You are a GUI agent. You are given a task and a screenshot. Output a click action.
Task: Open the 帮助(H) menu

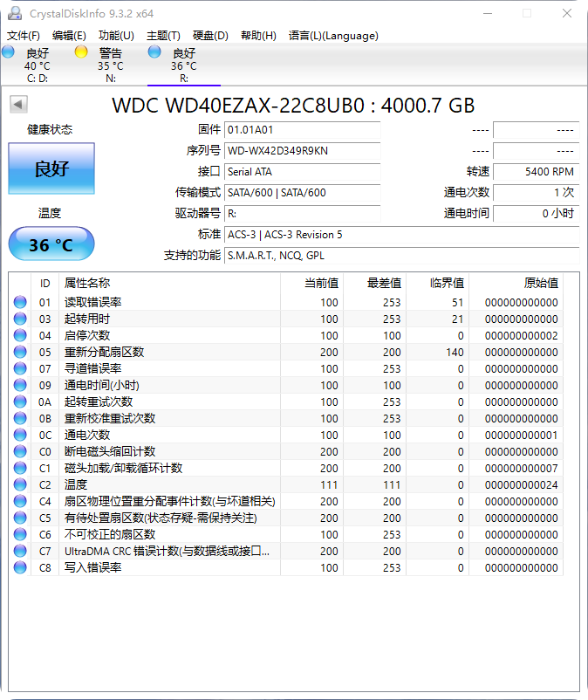(x=258, y=36)
